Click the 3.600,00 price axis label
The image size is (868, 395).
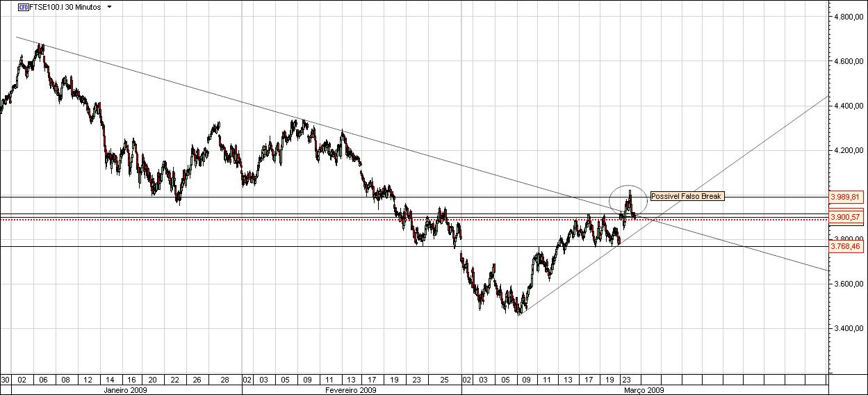(x=849, y=284)
